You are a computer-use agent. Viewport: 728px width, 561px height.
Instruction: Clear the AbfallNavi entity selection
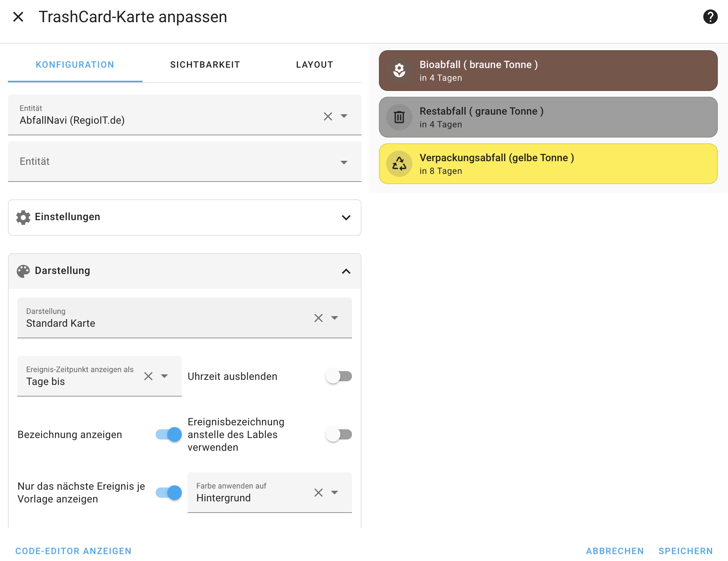coord(328,116)
